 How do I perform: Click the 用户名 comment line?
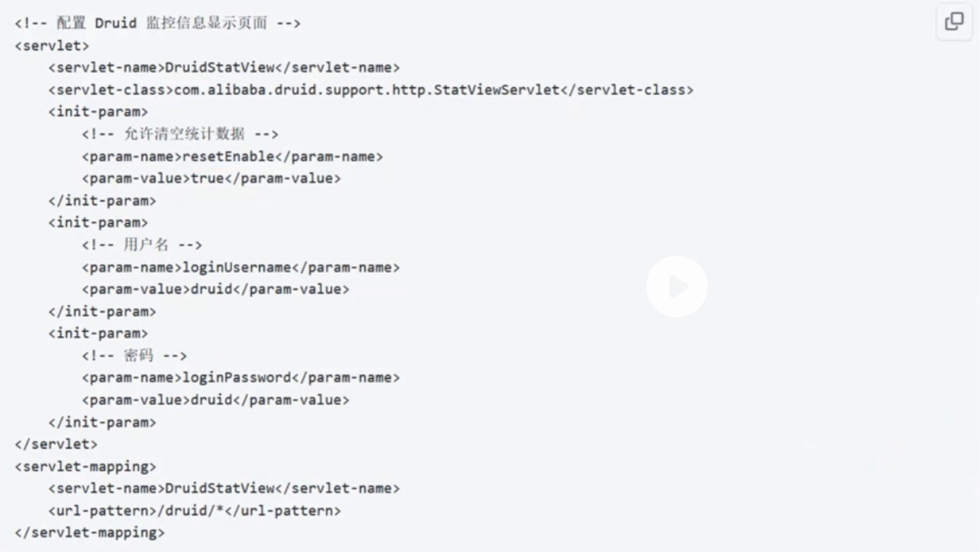point(142,245)
